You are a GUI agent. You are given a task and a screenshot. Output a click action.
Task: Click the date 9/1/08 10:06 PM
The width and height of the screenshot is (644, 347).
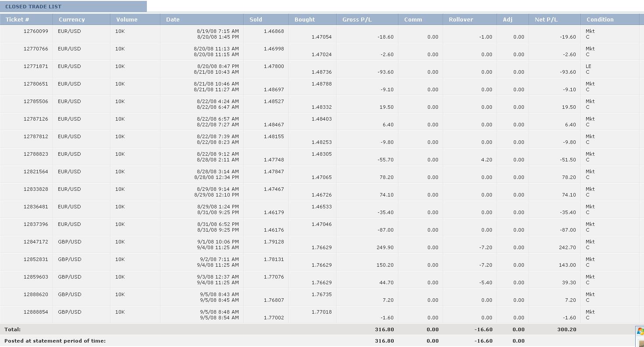point(218,242)
